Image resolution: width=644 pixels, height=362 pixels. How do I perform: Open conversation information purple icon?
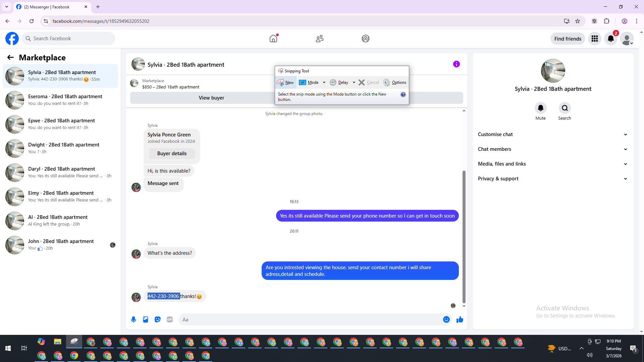point(457,64)
